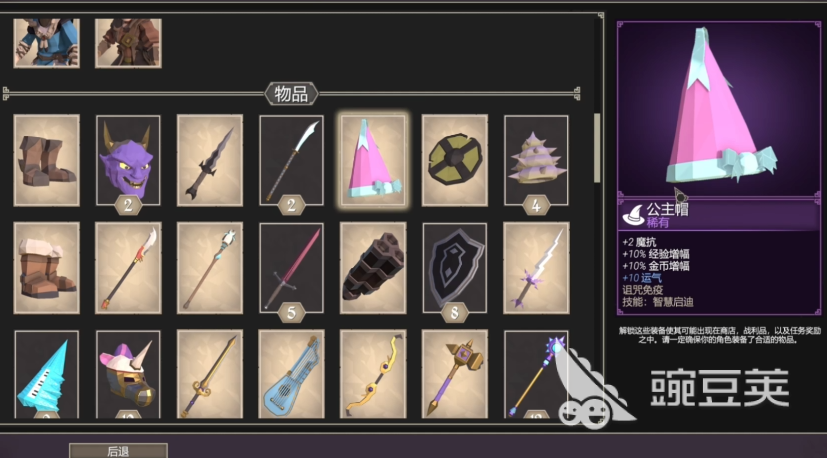827x458 pixels.
Task: Select the fur-trimmed winter boots
Action: (46, 268)
